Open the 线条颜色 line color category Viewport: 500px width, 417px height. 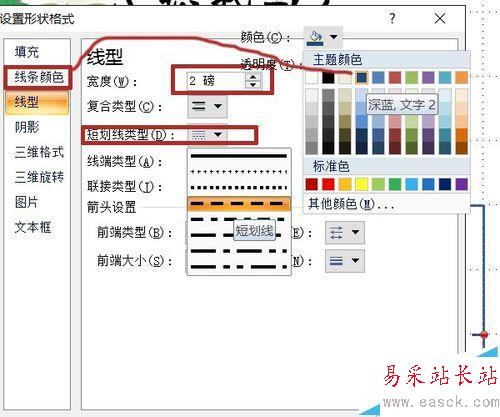pos(39,77)
